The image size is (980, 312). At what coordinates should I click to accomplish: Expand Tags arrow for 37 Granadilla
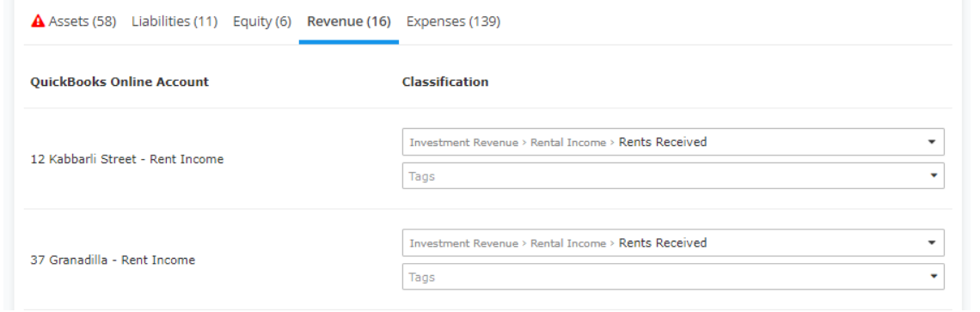pyautogui.click(x=934, y=277)
